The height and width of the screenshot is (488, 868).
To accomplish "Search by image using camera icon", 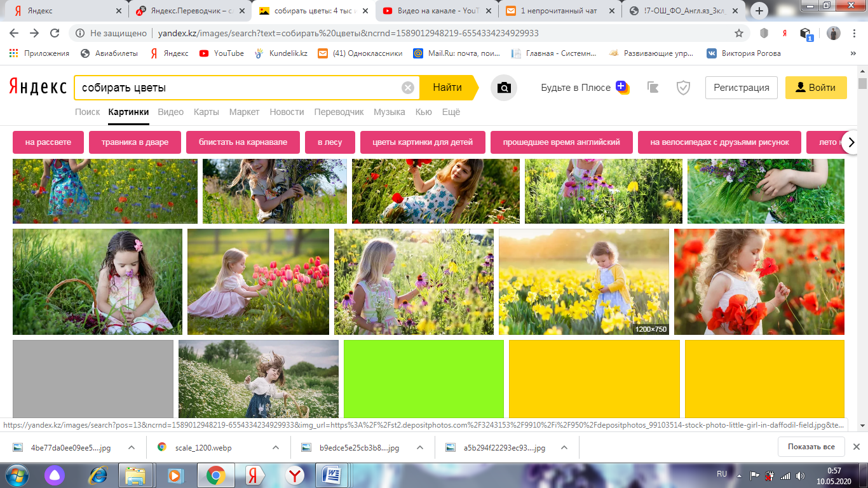I will point(504,88).
